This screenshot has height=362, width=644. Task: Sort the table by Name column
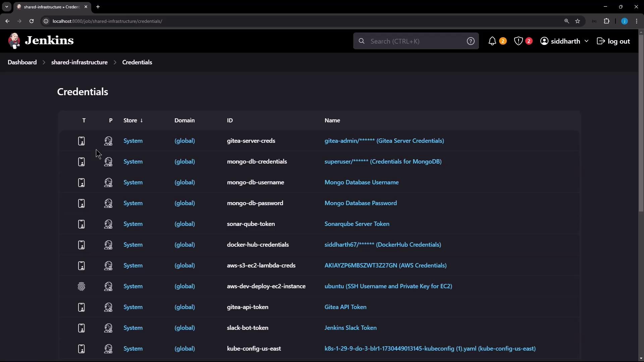tap(332, 120)
